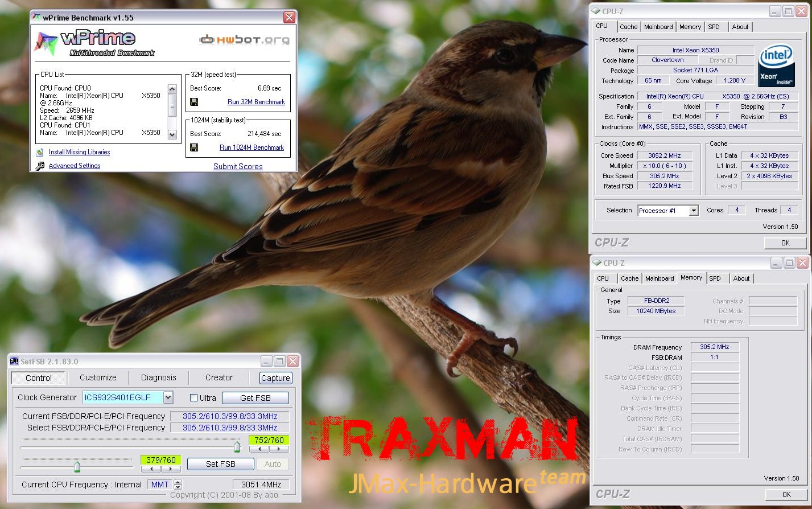
Task: Switch to the Diagnosis tab in SetFSB
Action: pyautogui.click(x=159, y=377)
